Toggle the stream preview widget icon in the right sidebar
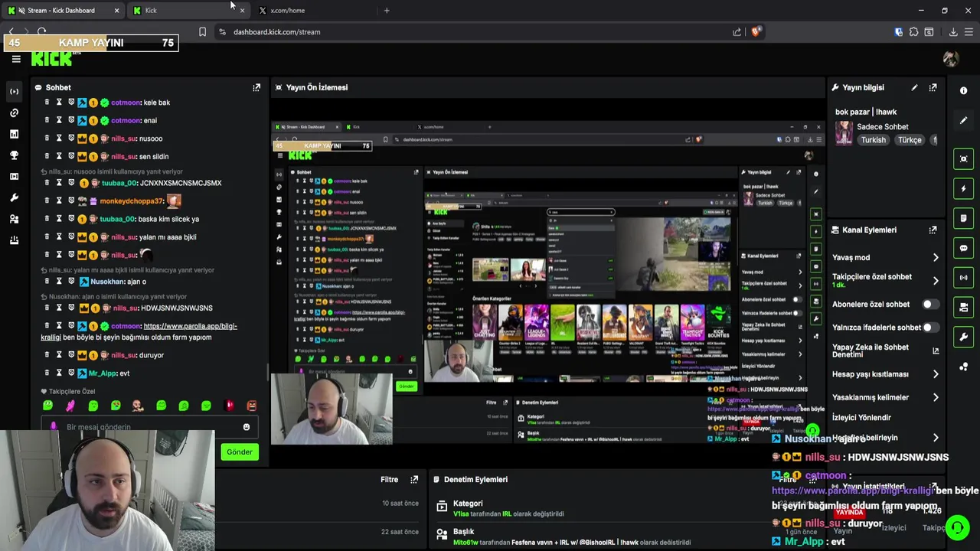980x551 pixels. pos(963,159)
